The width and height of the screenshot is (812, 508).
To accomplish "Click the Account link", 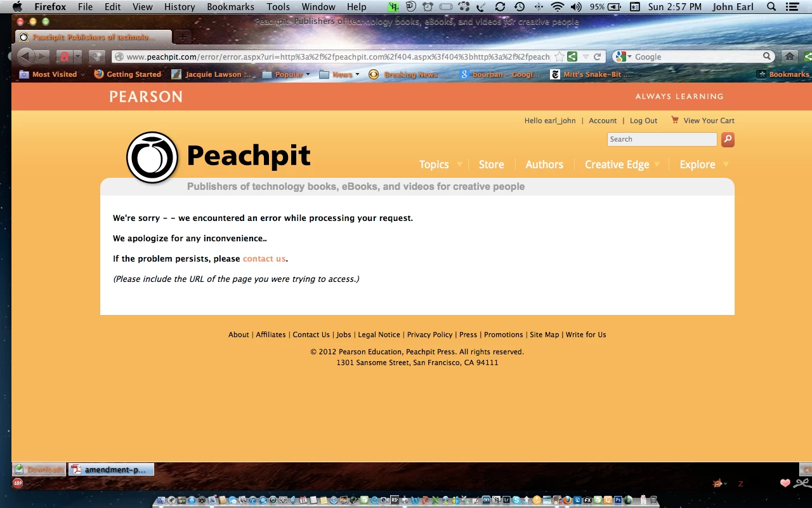I will [x=603, y=121].
